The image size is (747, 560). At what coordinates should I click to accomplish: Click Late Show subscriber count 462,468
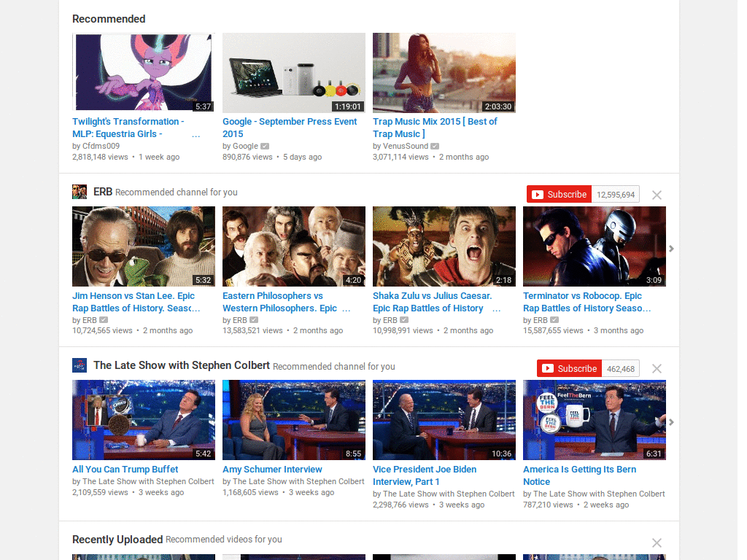(x=621, y=368)
